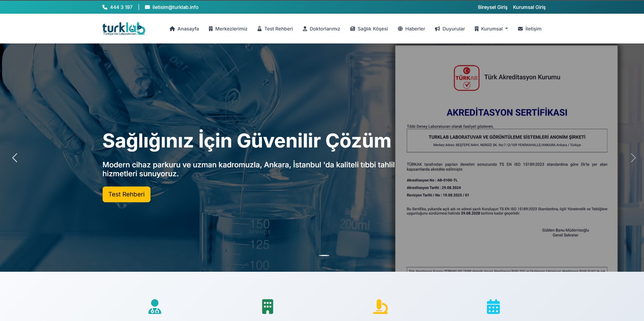This screenshot has height=321, width=644.
Task: Click the Turklab logo
Action: [x=124, y=29]
